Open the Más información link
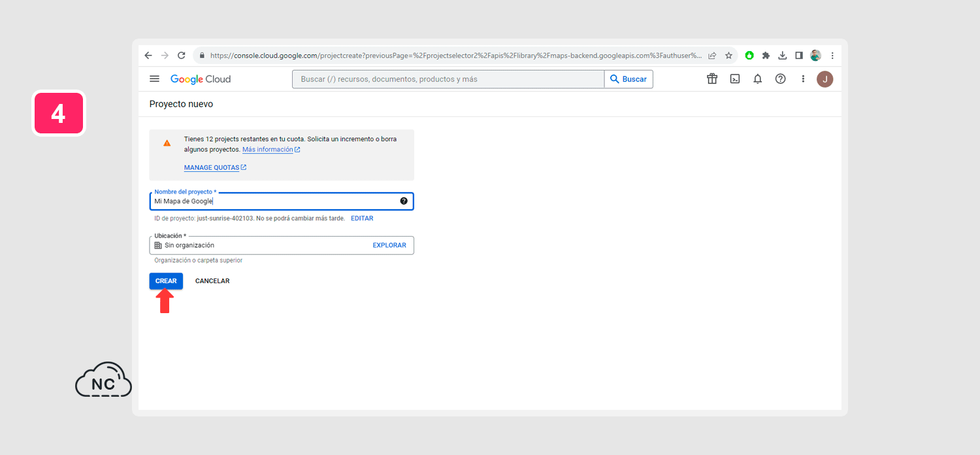The image size is (980, 455). [267, 150]
